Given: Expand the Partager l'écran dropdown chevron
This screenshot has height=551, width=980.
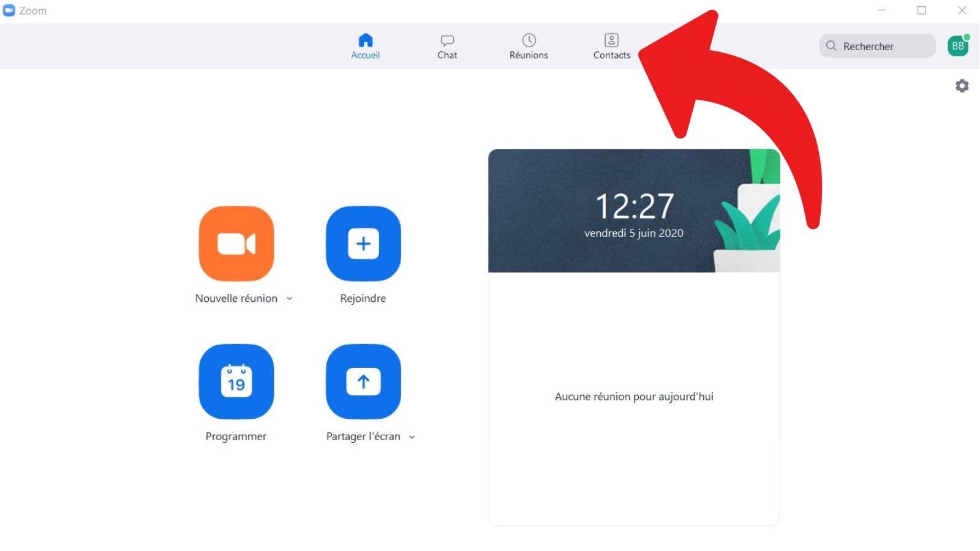Looking at the screenshot, I should (x=412, y=437).
